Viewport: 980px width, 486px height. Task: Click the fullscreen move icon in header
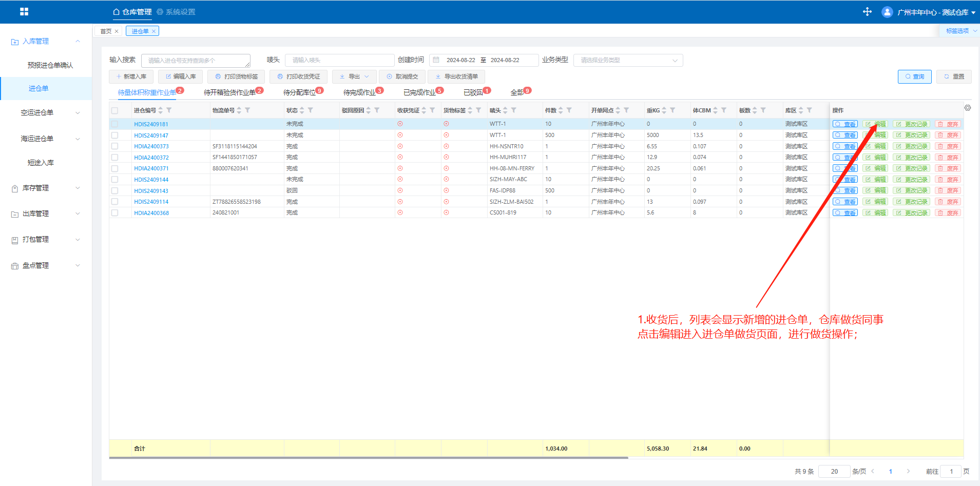(867, 12)
